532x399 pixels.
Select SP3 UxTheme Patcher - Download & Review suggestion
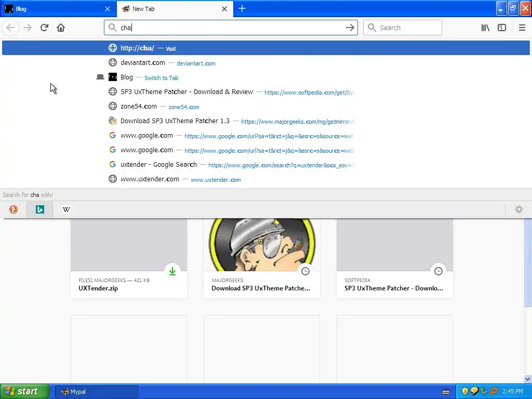[266, 92]
